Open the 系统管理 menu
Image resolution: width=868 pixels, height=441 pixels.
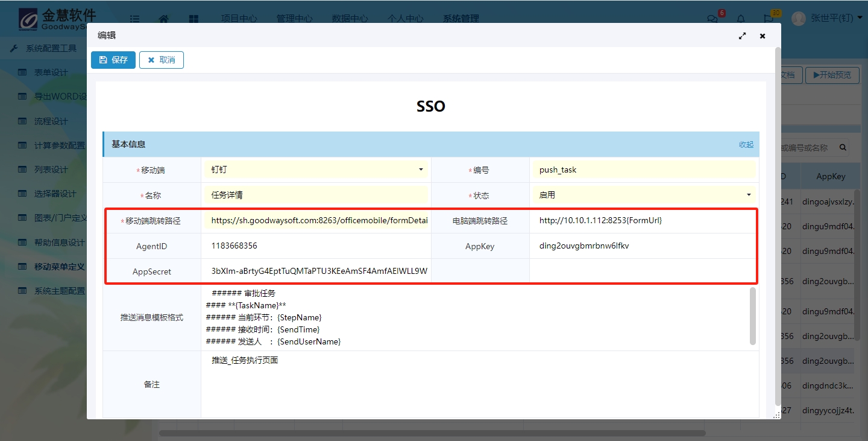click(x=461, y=19)
